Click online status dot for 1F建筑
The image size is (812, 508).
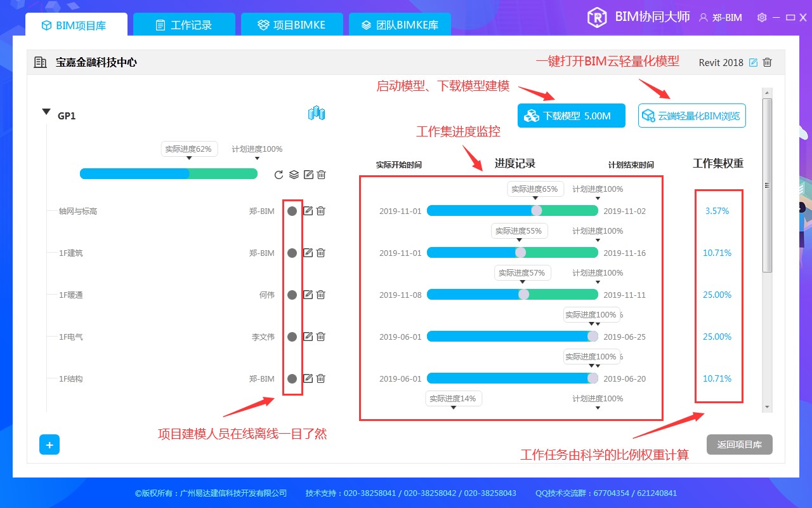[x=292, y=253]
